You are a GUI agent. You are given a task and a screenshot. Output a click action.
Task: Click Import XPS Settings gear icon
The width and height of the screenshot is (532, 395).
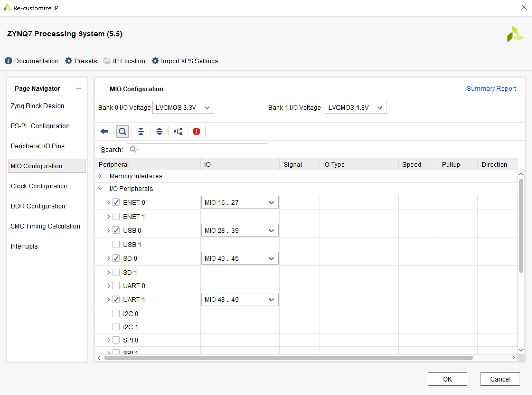point(155,61)
